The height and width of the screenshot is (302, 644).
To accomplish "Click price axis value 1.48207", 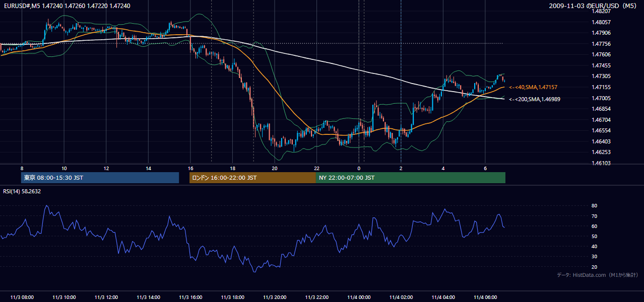I will tap(602, 11).
